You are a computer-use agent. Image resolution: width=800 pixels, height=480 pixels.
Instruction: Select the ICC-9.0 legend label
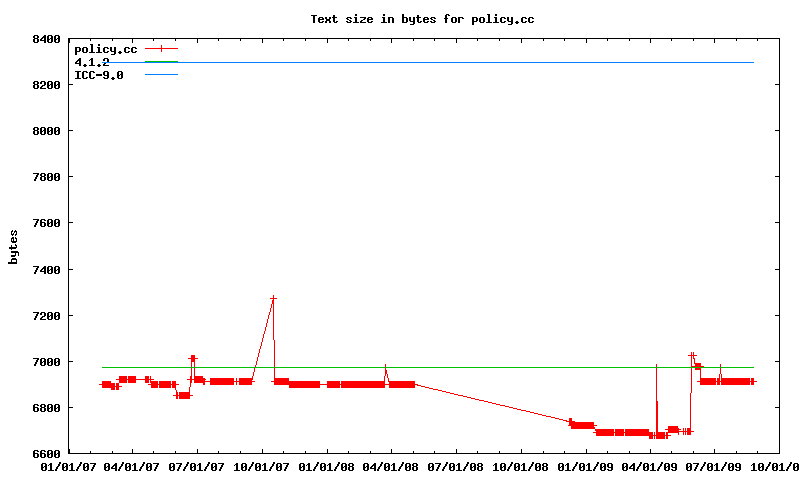pos(99,75)
